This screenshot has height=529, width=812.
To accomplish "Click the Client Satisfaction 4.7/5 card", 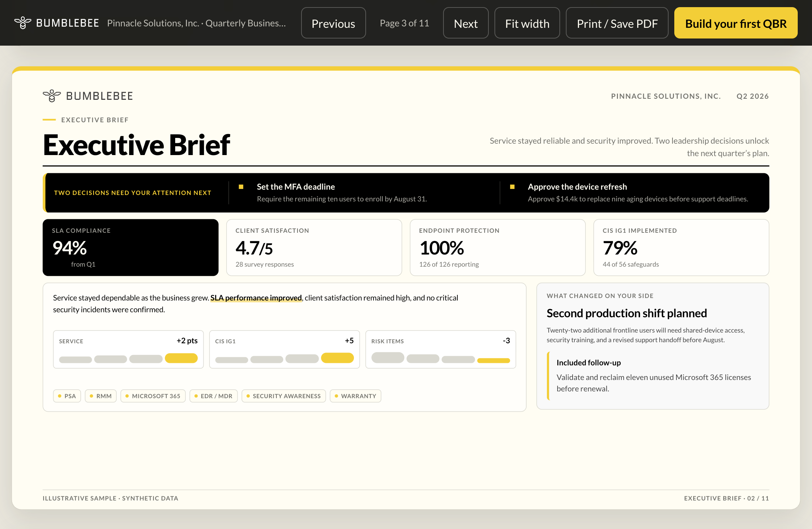I will pyautogui.click(x=314, y=247).
